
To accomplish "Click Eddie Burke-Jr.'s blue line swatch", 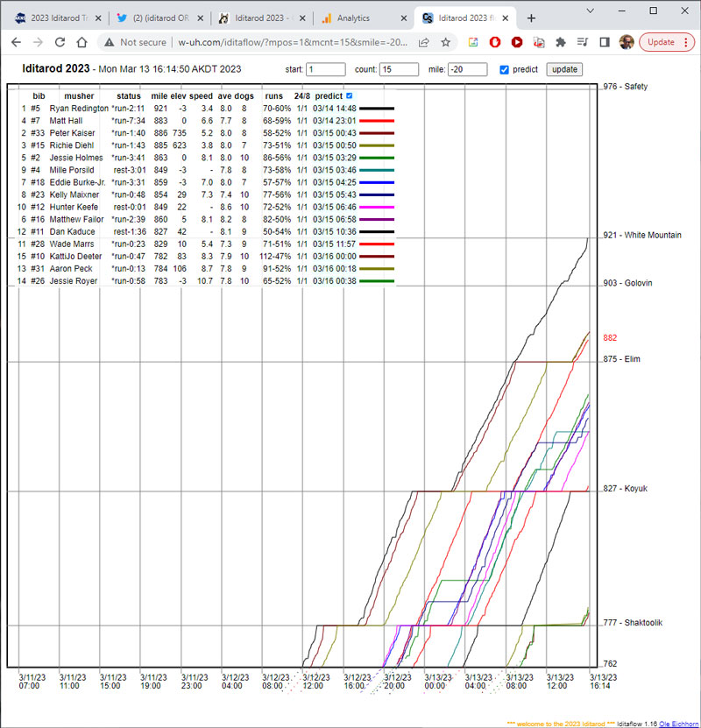I will point(377,182).
